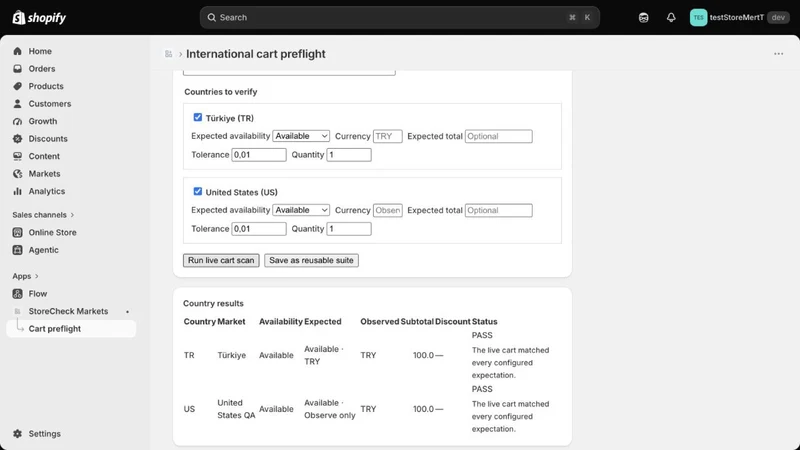
Task: Open the Growth icon
Action: (17, 121)
